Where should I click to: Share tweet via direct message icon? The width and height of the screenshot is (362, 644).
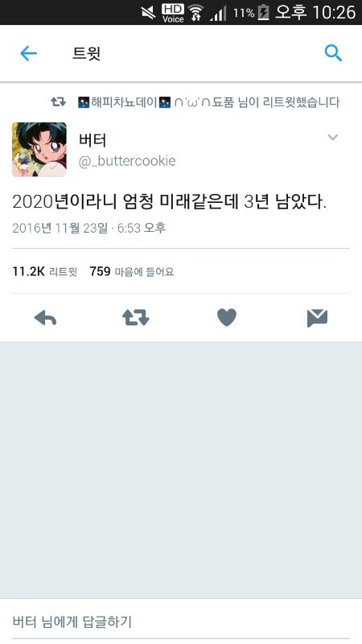coord(317,318)
